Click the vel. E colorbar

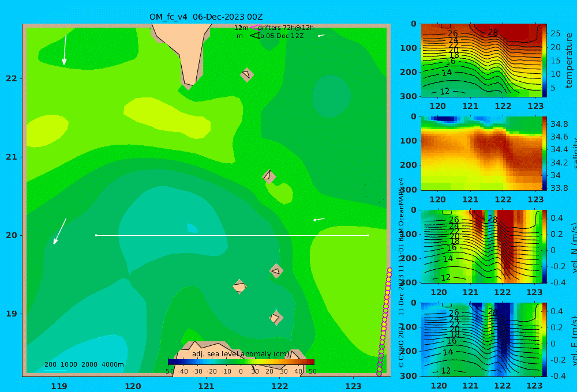(x=545, y=340)
